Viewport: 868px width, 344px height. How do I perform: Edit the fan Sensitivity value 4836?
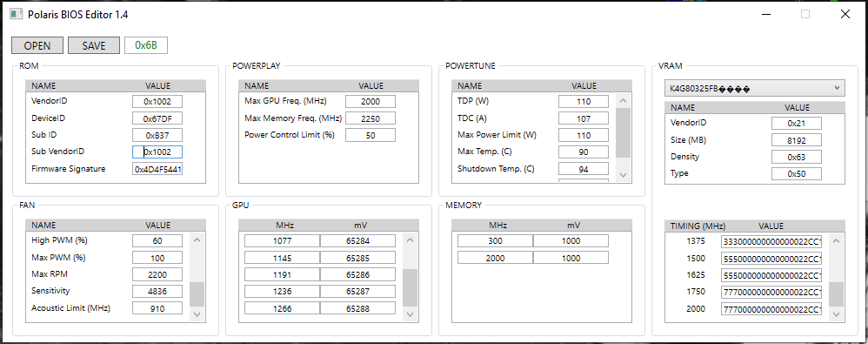point(157,292)
